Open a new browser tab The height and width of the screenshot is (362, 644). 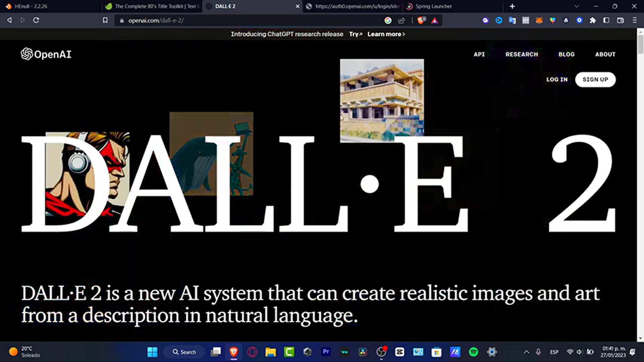[512, 6]
